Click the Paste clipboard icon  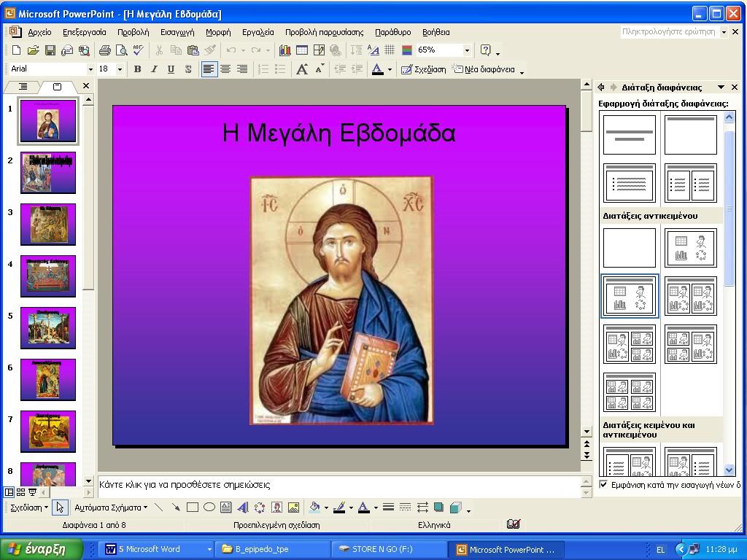(193, 50)
